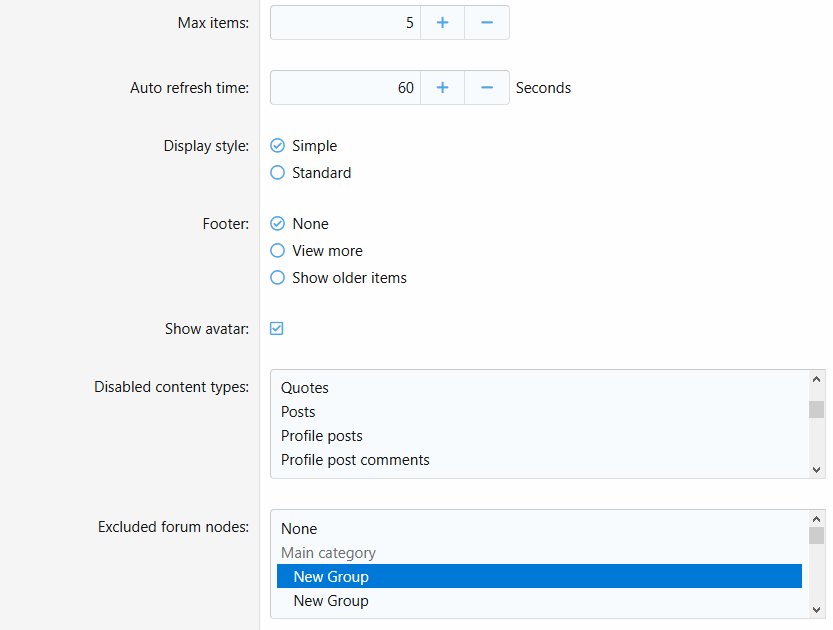Viewport: 833px width, 630px height.
Task: Select the Simple display style
Action: 278,146
